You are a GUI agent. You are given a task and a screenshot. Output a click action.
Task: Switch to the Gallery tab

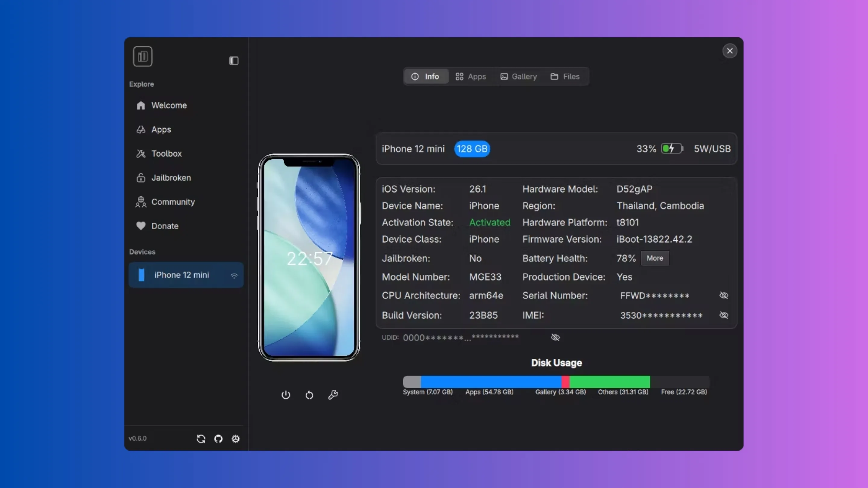point(519,77)
